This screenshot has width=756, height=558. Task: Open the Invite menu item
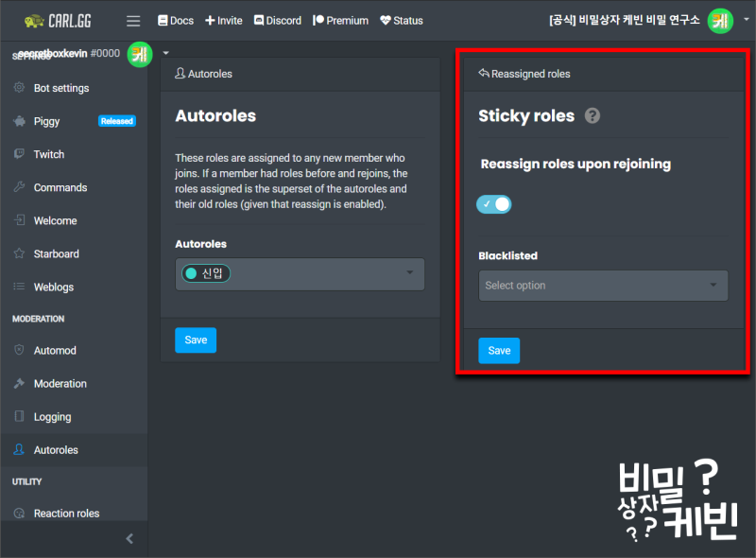point(224,21)
